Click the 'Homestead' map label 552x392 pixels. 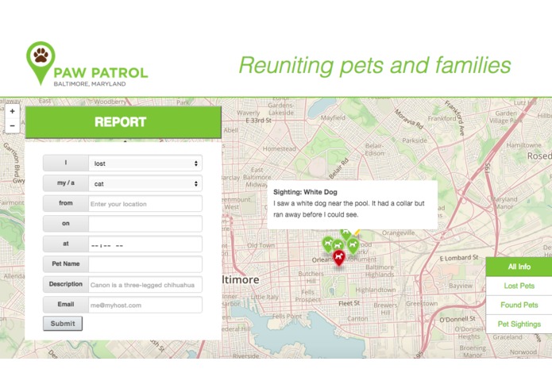pos(279,148)
